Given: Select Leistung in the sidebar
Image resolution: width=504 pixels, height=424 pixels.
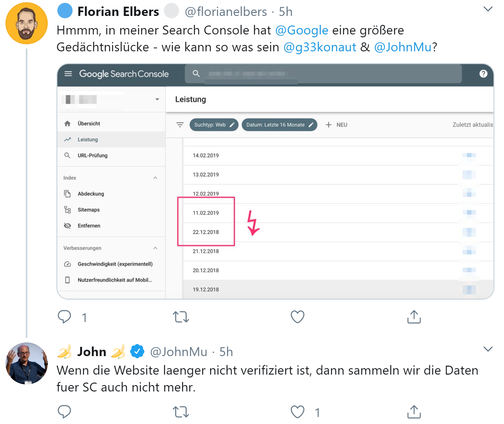Looking at the screenshot, I should (x=88, y=139).
